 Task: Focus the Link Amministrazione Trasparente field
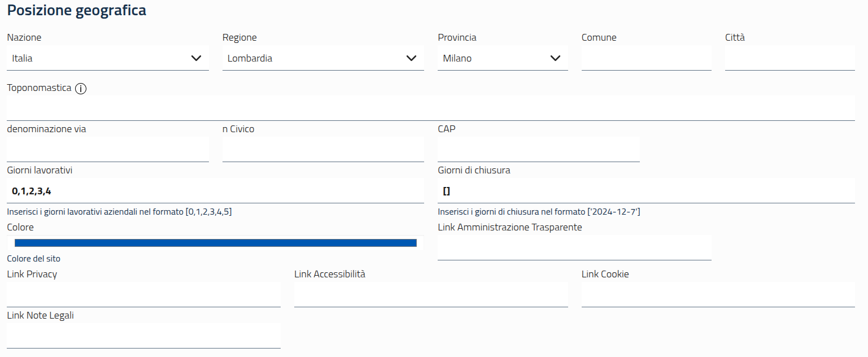[574, 248]
